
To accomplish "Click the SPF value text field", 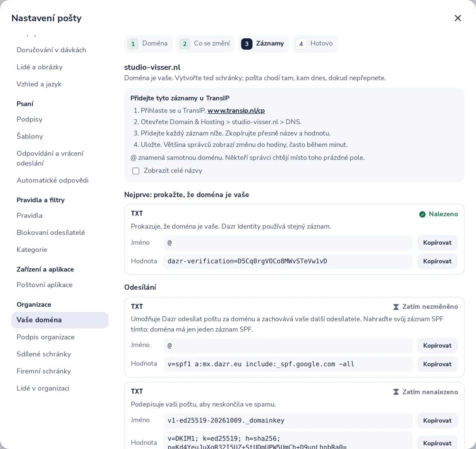I will pyautogui.click(x=288, y=364).
